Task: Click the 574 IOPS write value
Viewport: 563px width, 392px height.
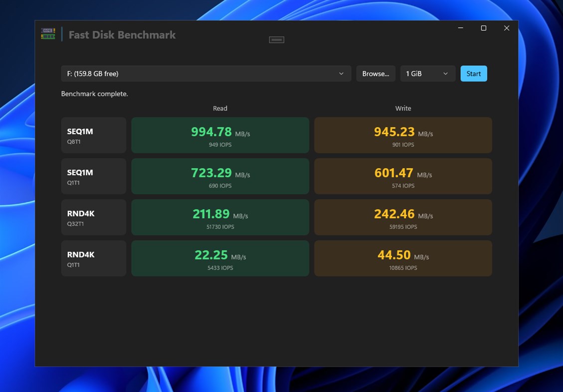Action: [403, 186]
